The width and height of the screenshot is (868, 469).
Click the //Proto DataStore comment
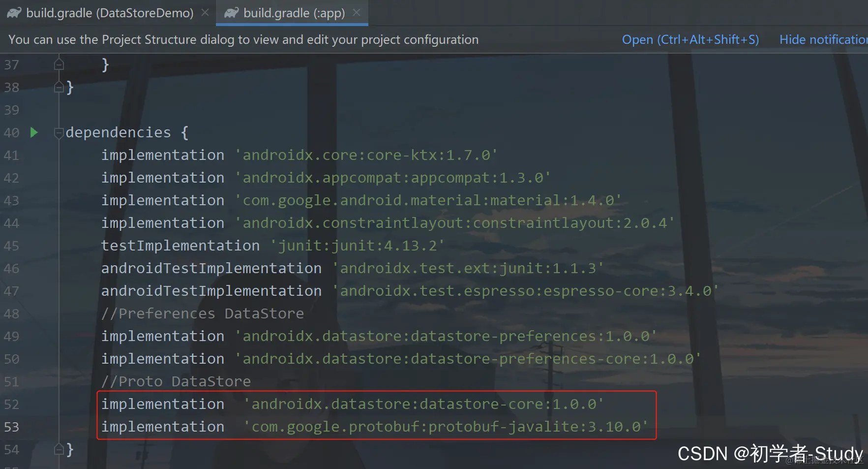[x=176, y=381]
